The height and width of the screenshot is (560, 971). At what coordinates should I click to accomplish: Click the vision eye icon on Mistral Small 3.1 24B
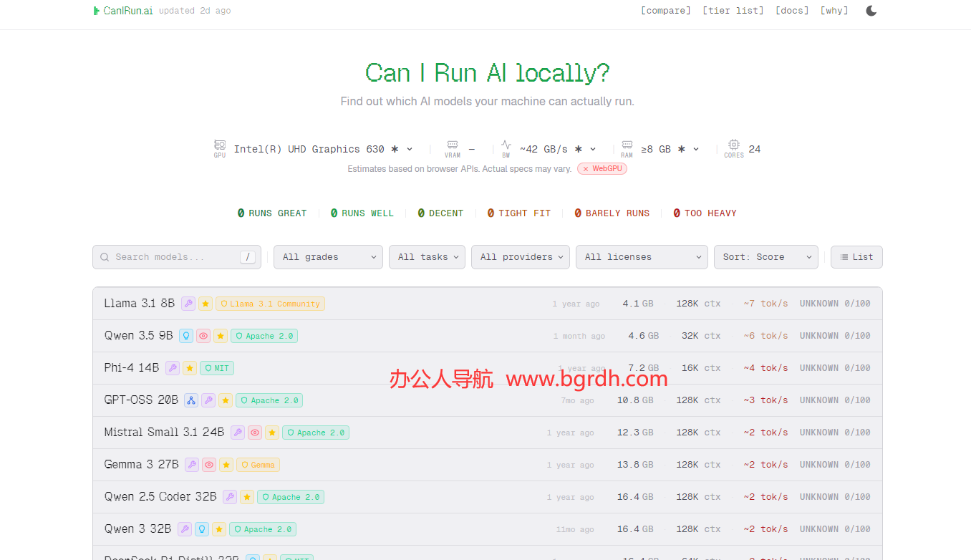click(x=255, y=433)
